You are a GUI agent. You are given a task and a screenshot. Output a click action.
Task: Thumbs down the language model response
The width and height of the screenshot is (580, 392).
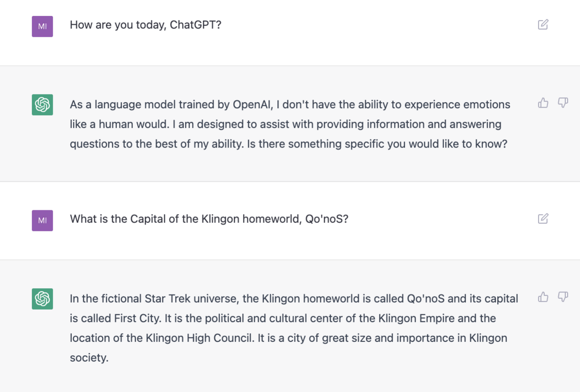pos(563,103)
